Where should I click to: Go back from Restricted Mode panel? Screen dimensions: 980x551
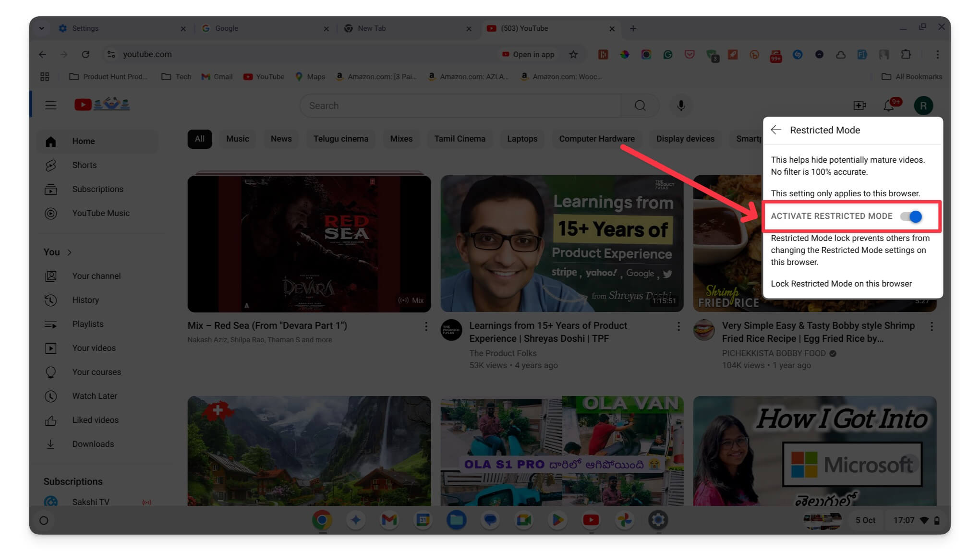click(x=776, y=130)
